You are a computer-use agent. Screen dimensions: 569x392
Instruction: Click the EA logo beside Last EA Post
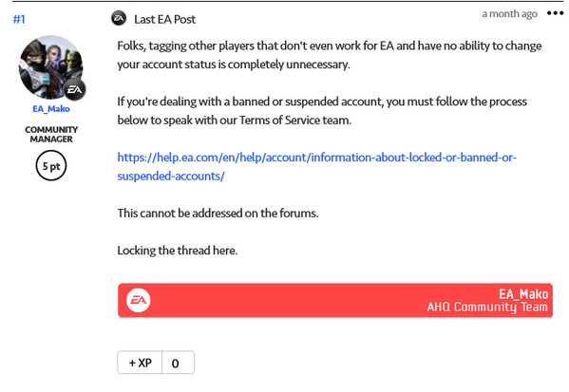click(x=119, y=18)
